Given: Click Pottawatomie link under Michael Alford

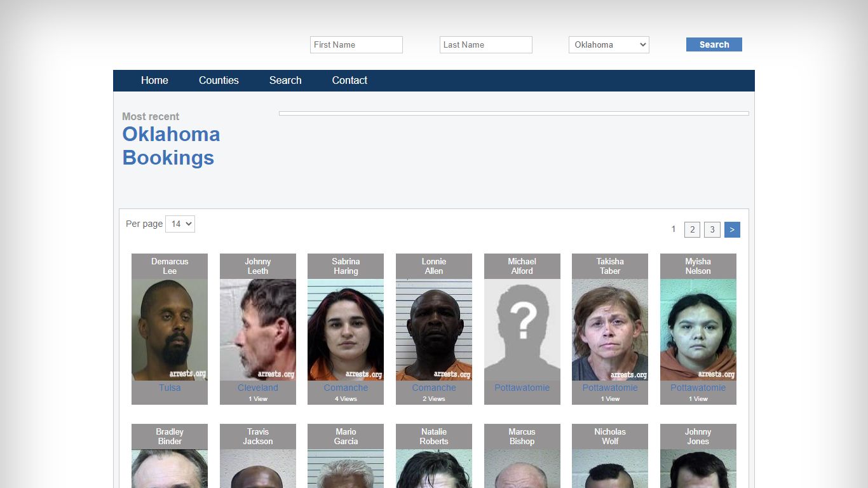Looking at the screenshot, I should [522, 388].
